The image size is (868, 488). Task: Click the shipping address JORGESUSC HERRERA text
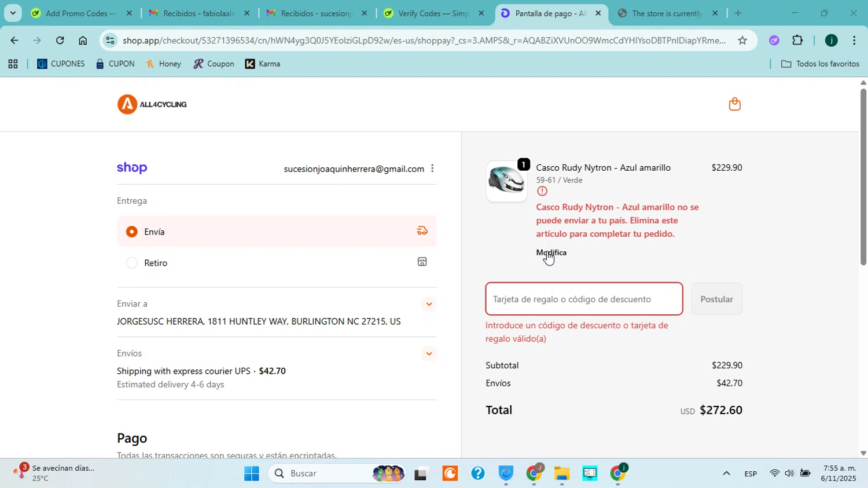(x=259, y=321)
